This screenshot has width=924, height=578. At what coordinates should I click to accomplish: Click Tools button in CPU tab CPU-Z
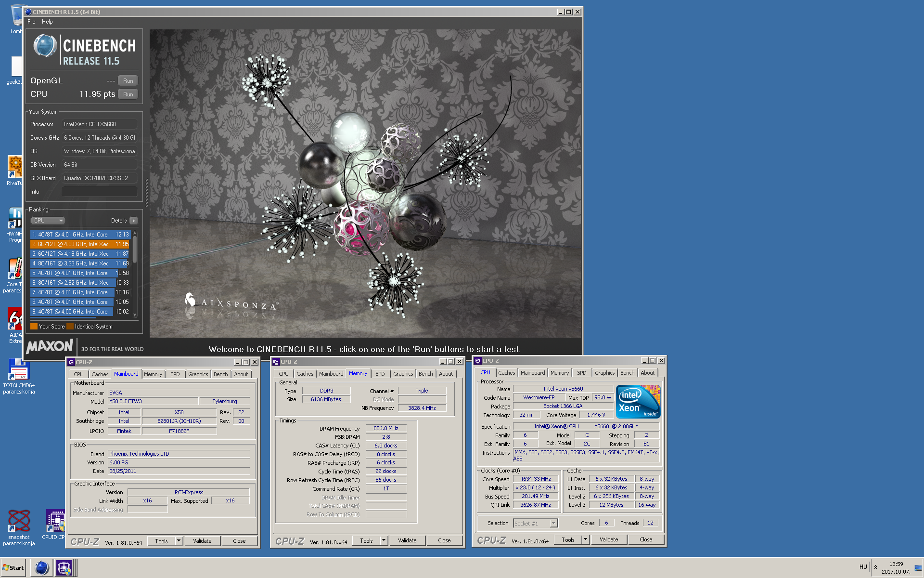[x=568, y=539]
